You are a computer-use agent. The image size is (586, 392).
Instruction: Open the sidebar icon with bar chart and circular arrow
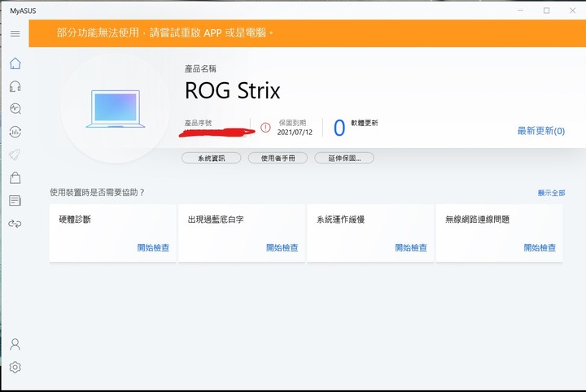point(15,132)
